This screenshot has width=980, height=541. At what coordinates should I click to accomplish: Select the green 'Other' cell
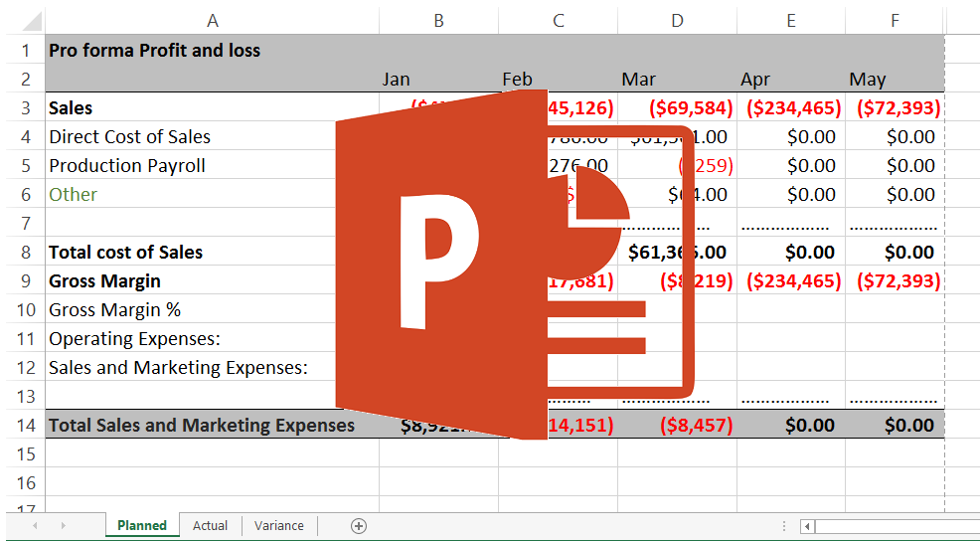pyautogui.click(x=74, y=195)
